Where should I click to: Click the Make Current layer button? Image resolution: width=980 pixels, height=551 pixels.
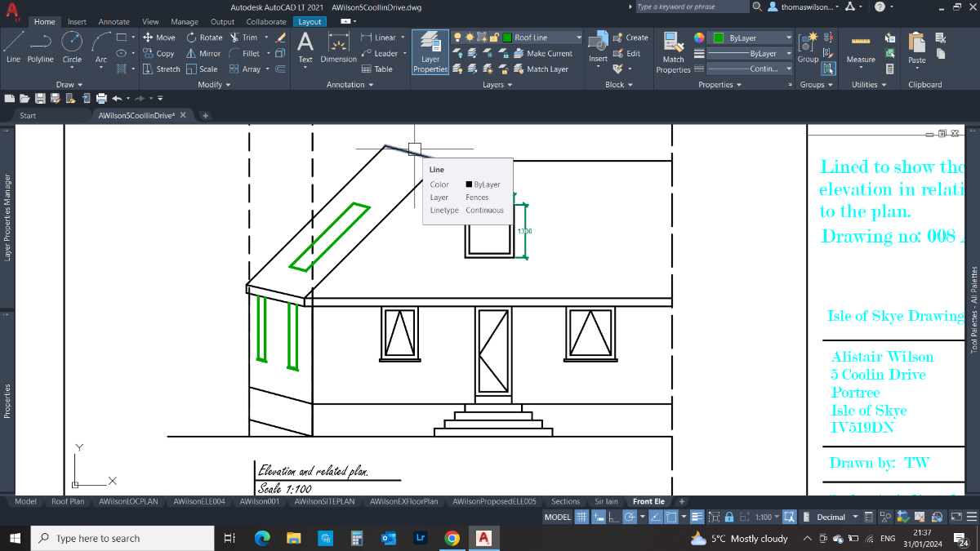[543, 53]
